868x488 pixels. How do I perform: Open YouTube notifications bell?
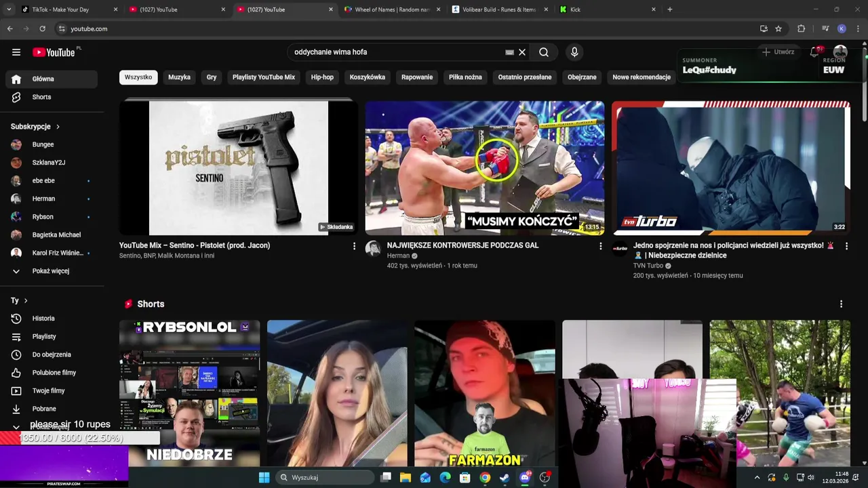pos(815,52)
